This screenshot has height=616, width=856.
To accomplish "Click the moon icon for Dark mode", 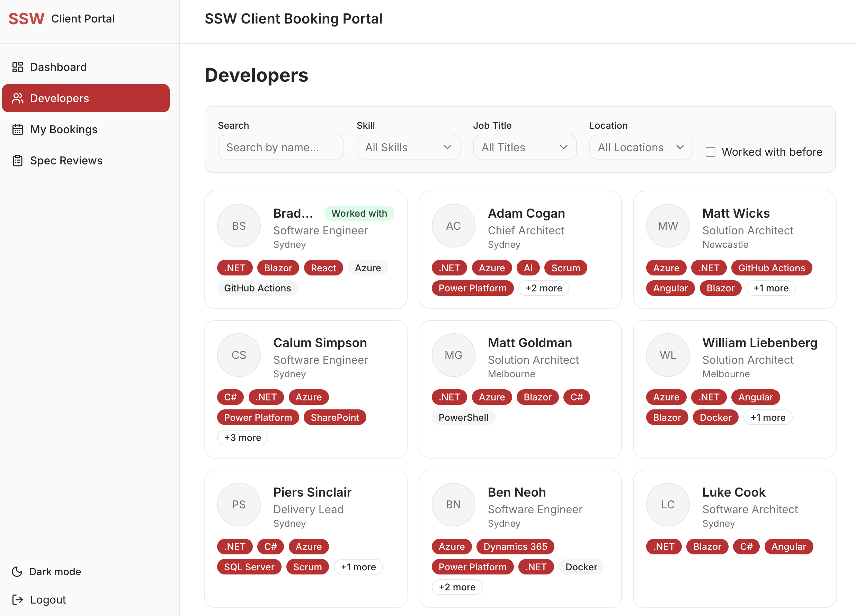I will [17, 571].
